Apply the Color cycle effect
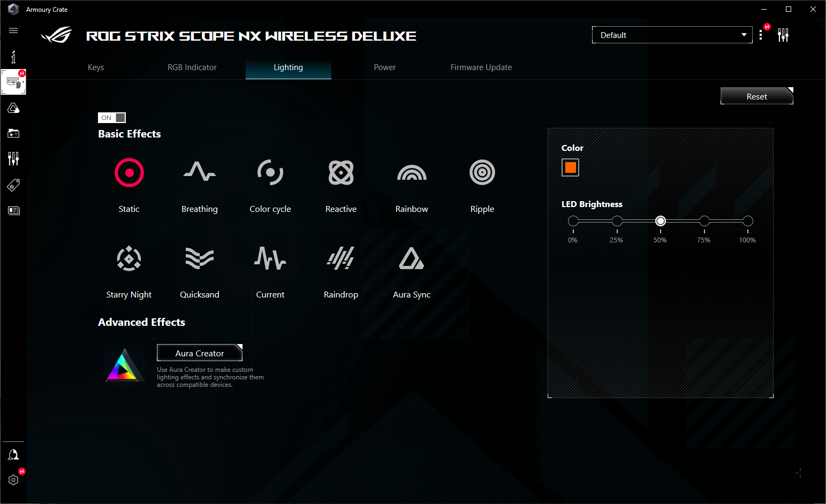826x504 pixels. point(270,172)
